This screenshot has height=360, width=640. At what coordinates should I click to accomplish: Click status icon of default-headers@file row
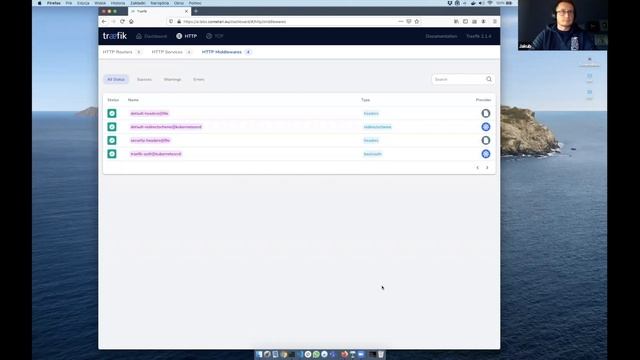112,113
